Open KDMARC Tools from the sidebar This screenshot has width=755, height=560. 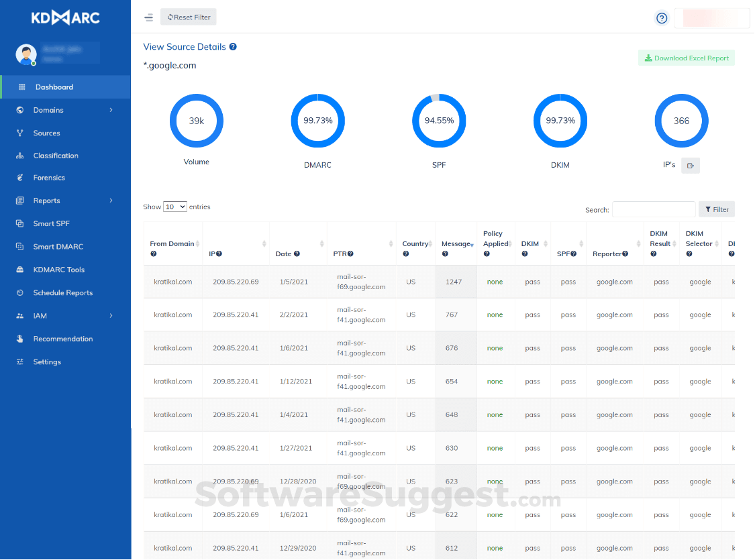(60, 270)
